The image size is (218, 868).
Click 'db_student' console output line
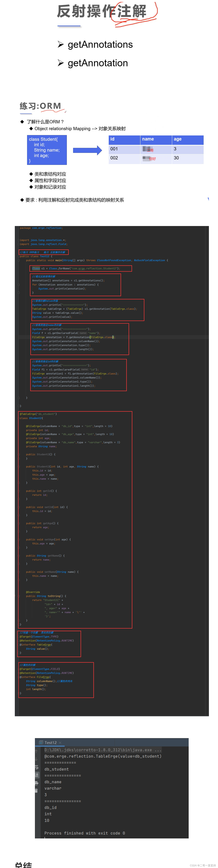point(56,769)
